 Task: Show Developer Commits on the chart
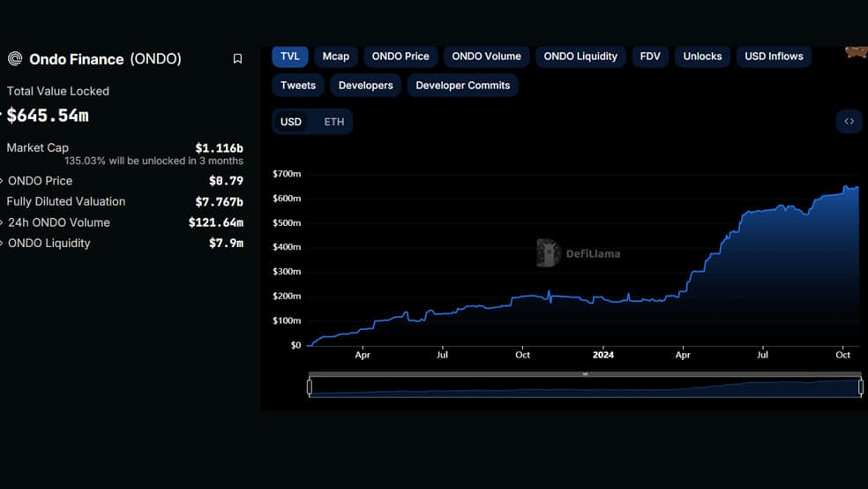pyautogui.click(x=463, y=86)
